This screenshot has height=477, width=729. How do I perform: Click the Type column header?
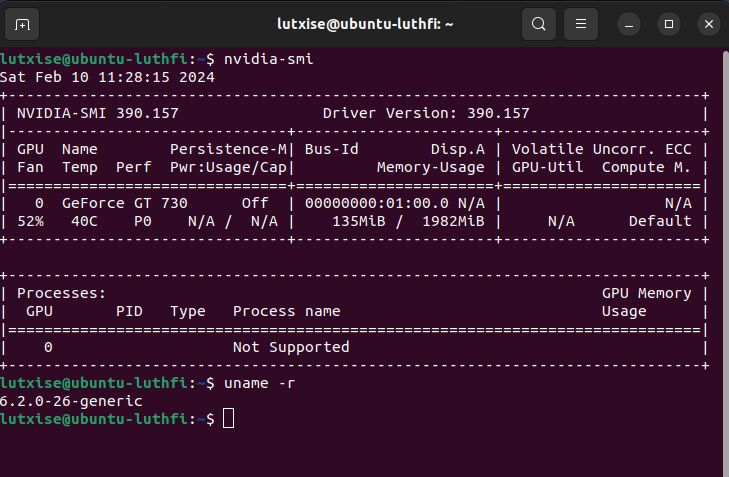tap(188, 311)
